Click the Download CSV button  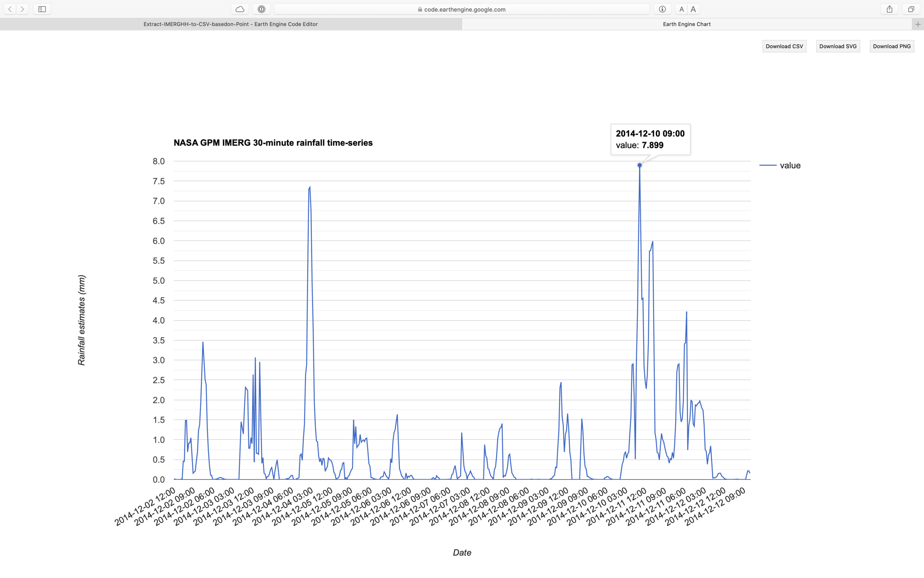coord(784,46)
